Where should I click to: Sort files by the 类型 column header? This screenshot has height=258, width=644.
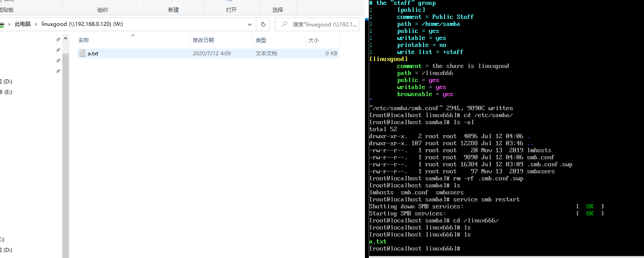(x=261, y=40)
